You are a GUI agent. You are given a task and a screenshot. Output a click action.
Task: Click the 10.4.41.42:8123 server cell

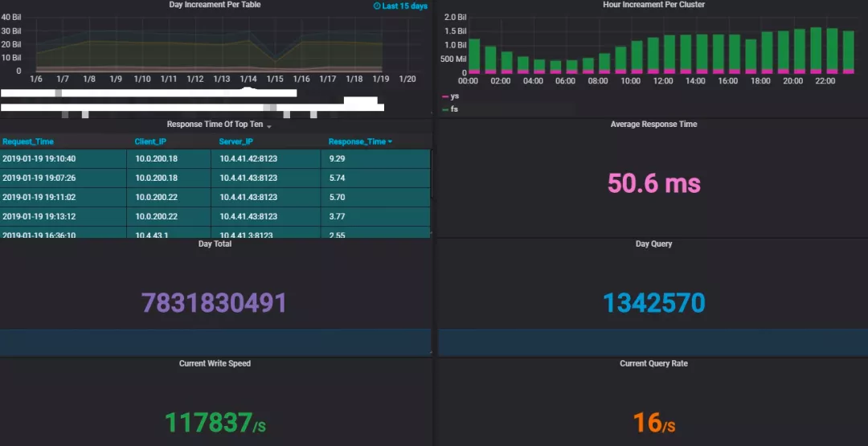tap(248, 159)
